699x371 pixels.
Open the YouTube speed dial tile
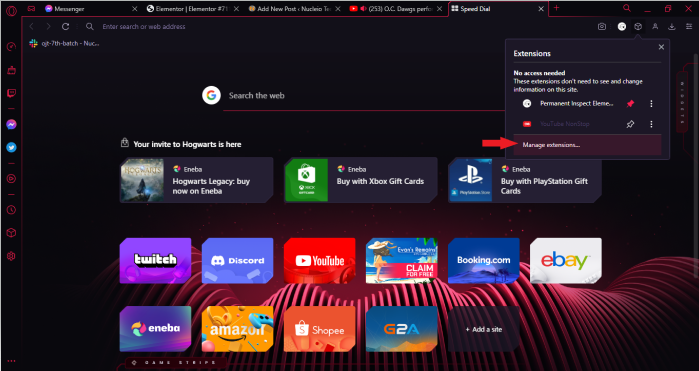pyautogui.click(x=320, y=261)
